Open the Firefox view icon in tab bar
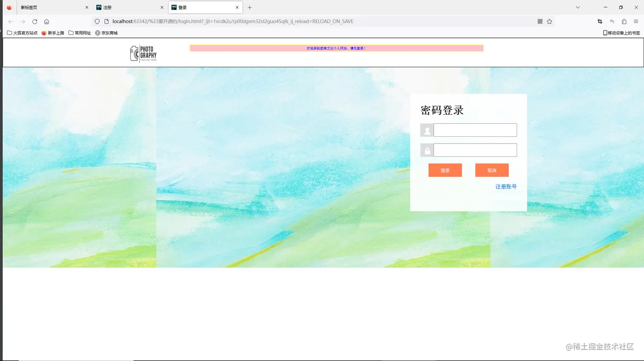This screenshot has height=361, width=644. [x=9, y=7]
